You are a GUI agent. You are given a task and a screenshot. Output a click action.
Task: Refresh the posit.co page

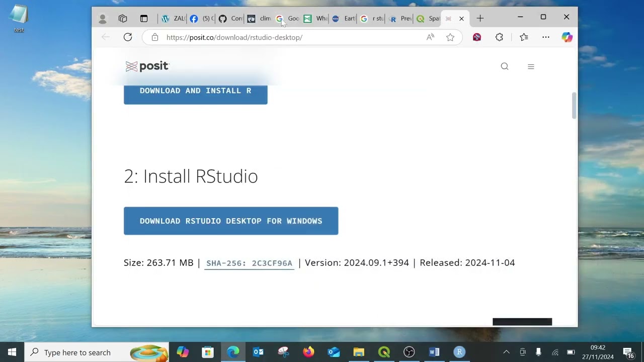click(128, 37)
